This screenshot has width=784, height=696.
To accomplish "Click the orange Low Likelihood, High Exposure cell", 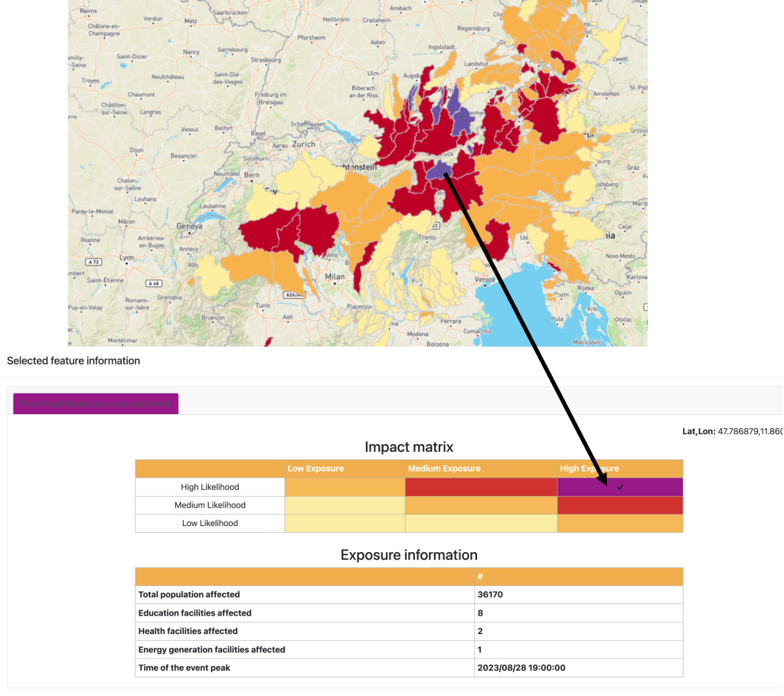I will pos(620,524).
